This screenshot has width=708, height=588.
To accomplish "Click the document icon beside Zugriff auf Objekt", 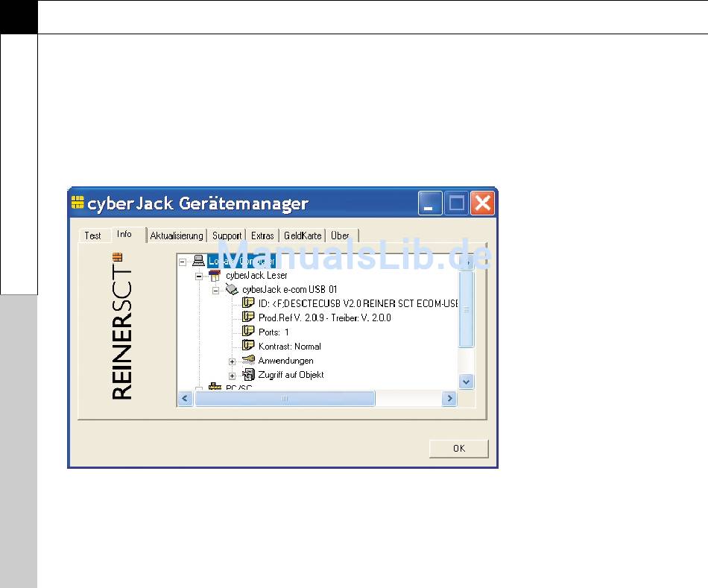I will pos(248,374).
